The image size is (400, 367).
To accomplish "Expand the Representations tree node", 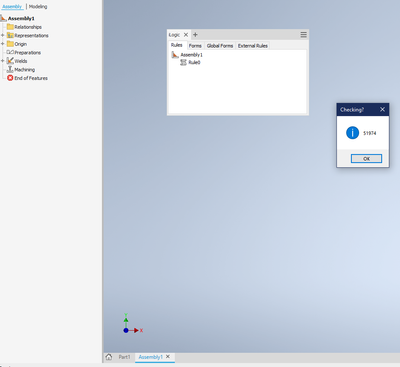I will 3,35.
